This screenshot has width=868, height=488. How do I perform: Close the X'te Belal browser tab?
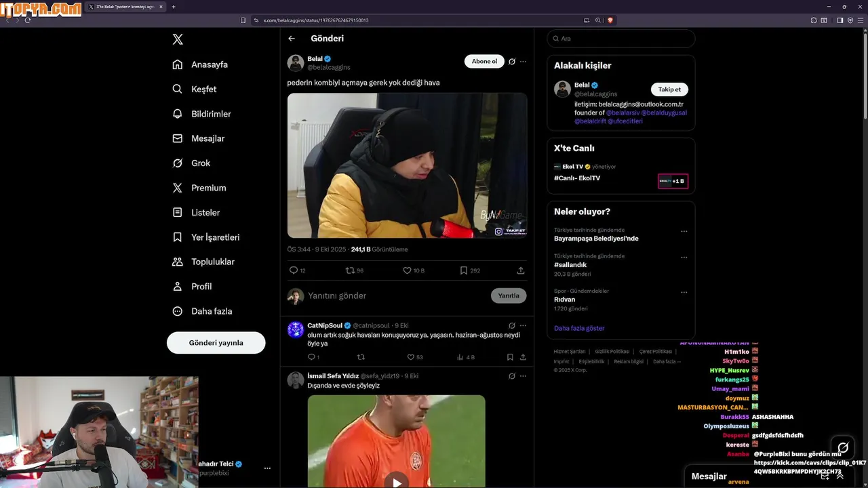pos(161,7)
